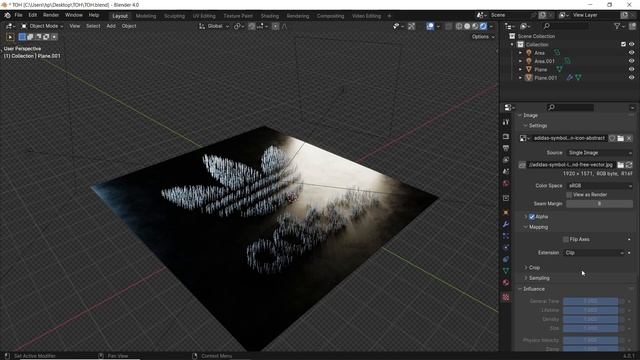Toggle Collection exclude checkbox in outliner
This screenshot has height=360, width=640.
click(623, 44)
